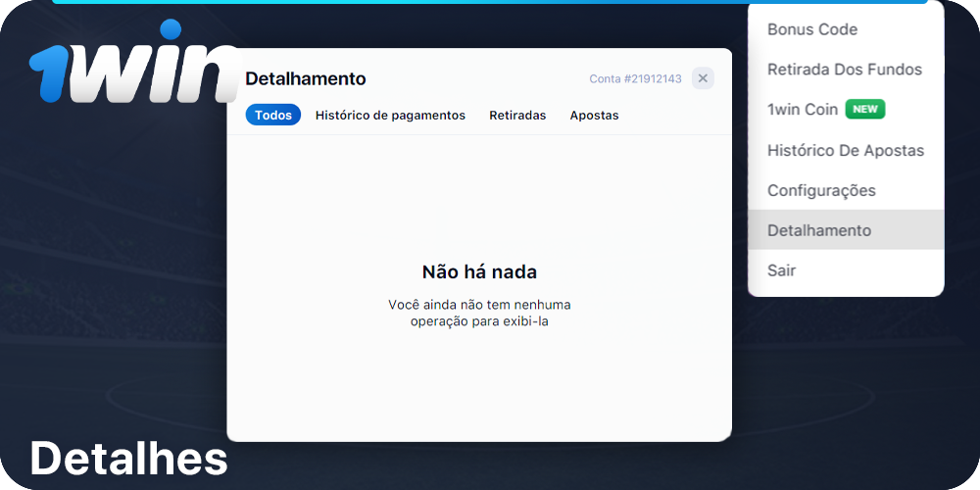Go to Configurações in the menu
Viewport: 980px width, 490px height.
(821, 190)
